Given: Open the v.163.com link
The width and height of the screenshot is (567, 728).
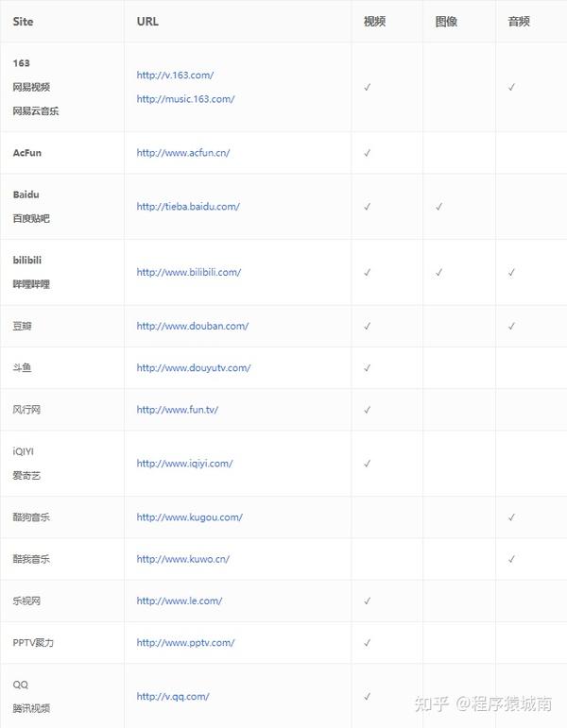Looking at the screenshot, I should [175, 75].
